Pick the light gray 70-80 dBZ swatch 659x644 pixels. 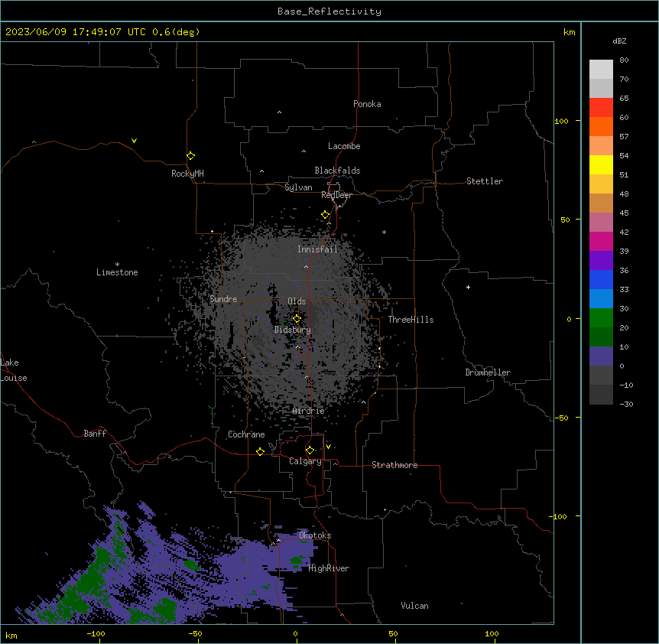tap(601, 70)
